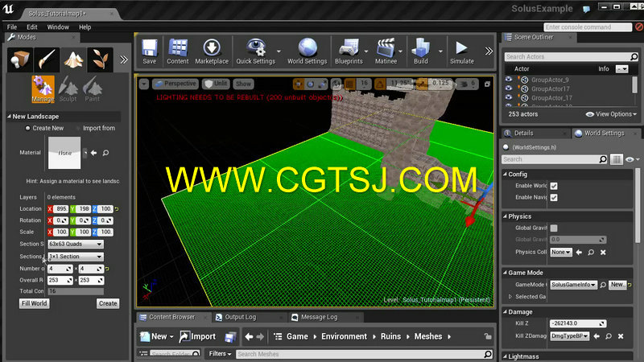Browse to GameMode asset magnifier
The height and width of the screenshot is (362, 644).
pyautogui.click(x=603, y=285)
